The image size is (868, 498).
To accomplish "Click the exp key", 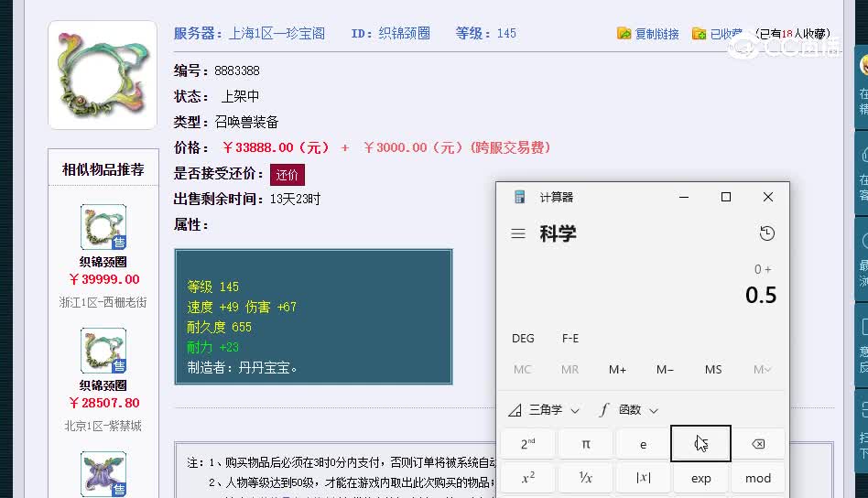I will point(700,478).
